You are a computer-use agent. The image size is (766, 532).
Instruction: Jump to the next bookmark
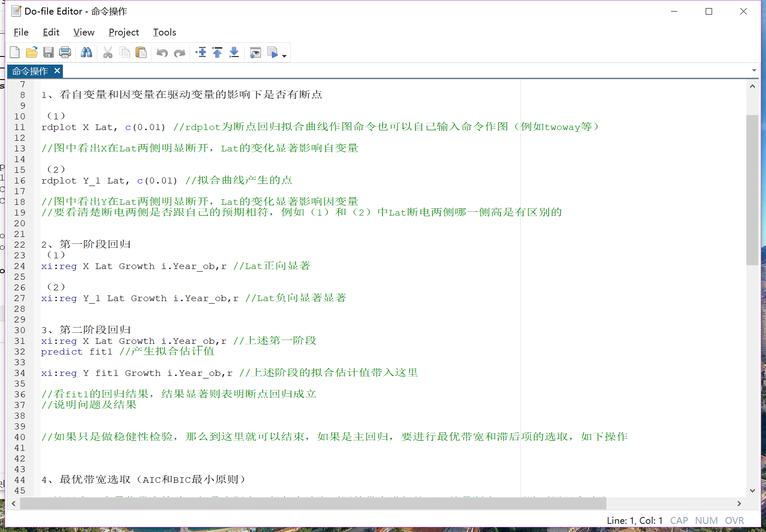(x=234, y=52)
